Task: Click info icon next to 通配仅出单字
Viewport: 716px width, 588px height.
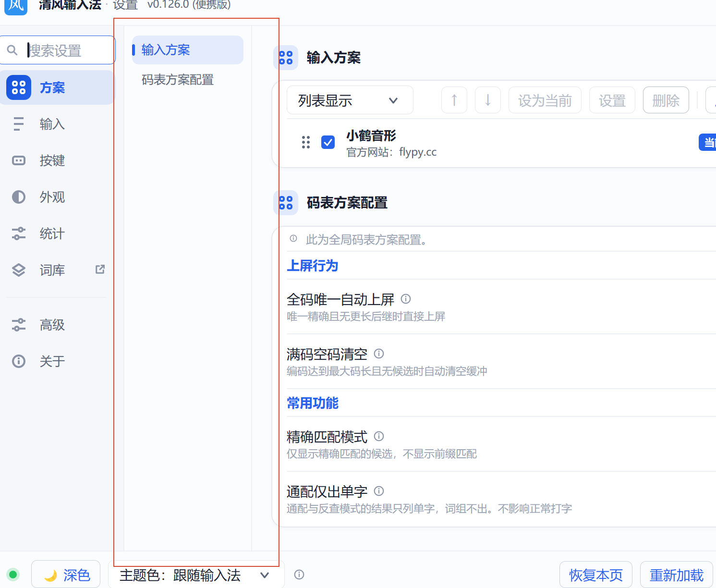Action: tap(379, 491)
